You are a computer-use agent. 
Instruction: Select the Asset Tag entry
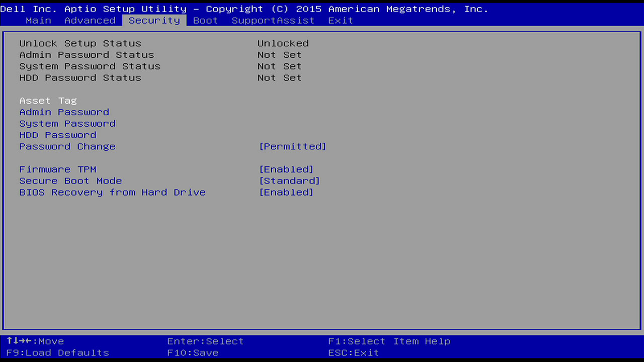pyautogui.click(x=48, y=101)
